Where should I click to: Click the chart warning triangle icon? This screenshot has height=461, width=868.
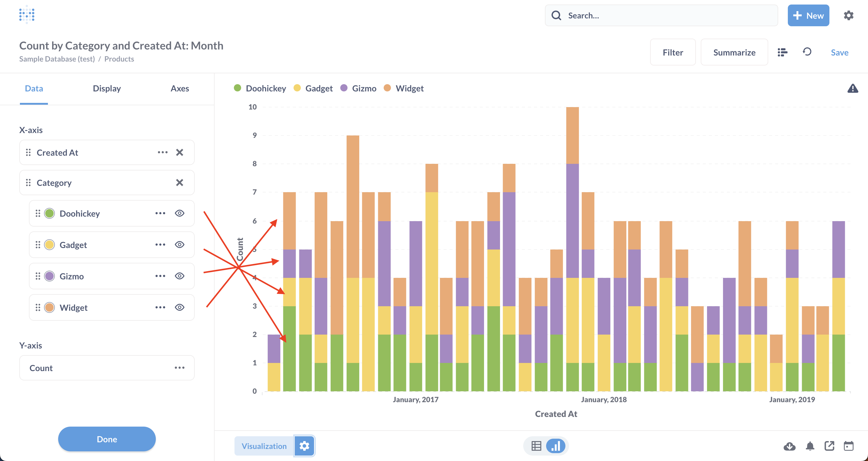click(x=853, y=89)
